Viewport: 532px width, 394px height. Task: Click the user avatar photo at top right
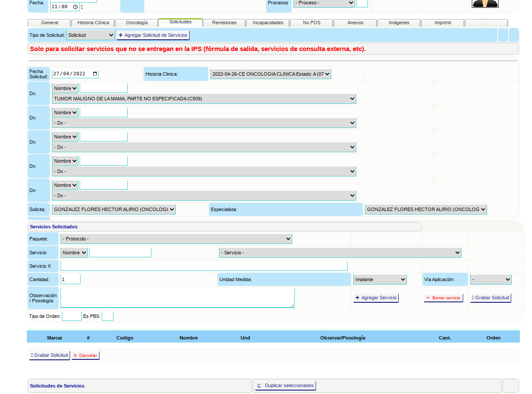(x=485, y=3)
